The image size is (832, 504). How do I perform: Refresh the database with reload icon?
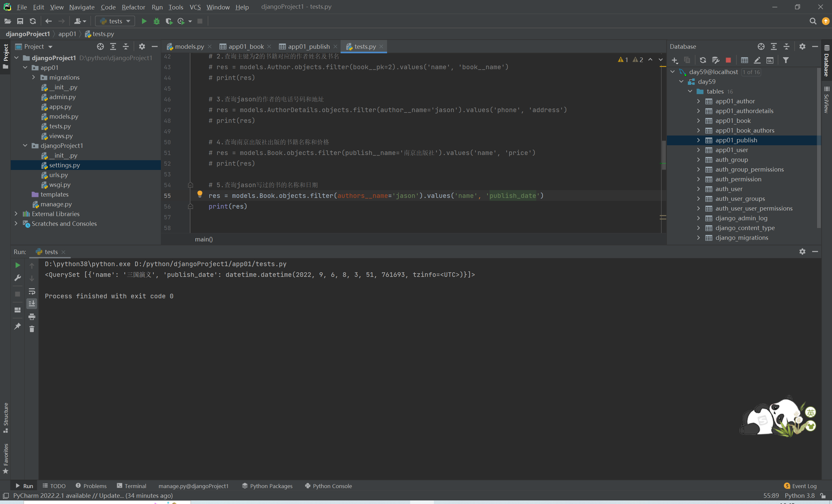pos(703,60)
